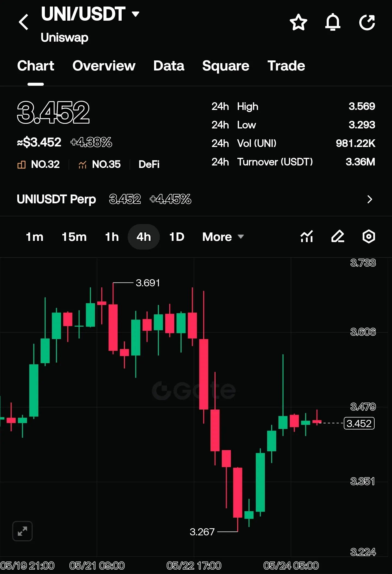Open UNIUSDT Perp details chevron

[x=369, y=199]
